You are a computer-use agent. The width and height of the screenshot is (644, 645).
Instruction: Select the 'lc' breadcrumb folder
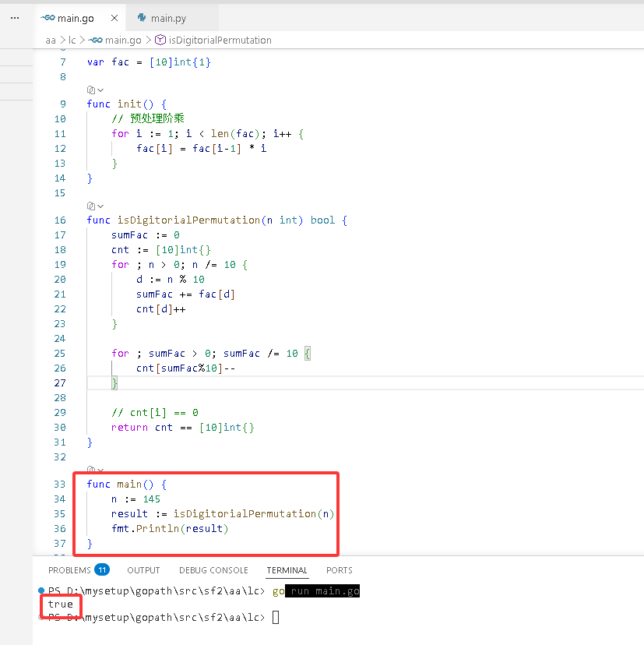coord(72,41)
